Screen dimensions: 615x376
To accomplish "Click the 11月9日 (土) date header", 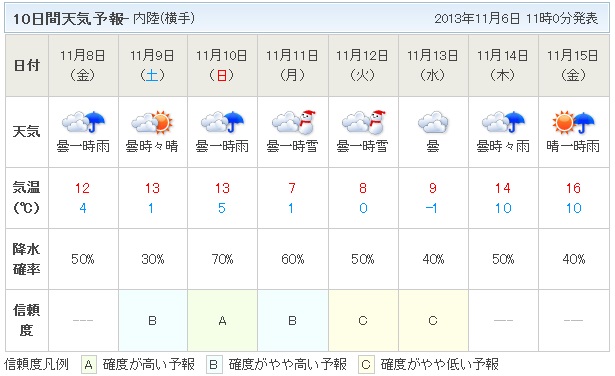I will (153, 65).
